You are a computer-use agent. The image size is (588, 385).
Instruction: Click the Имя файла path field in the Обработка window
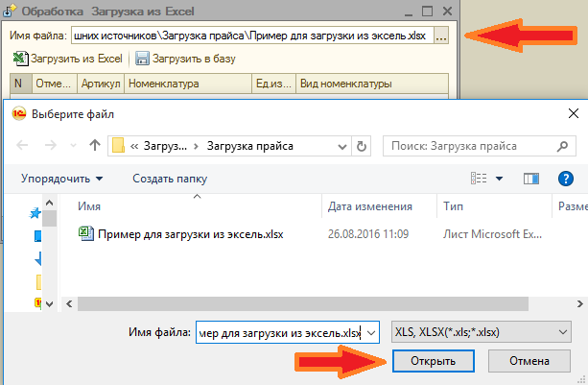click(x=252, y=36)
